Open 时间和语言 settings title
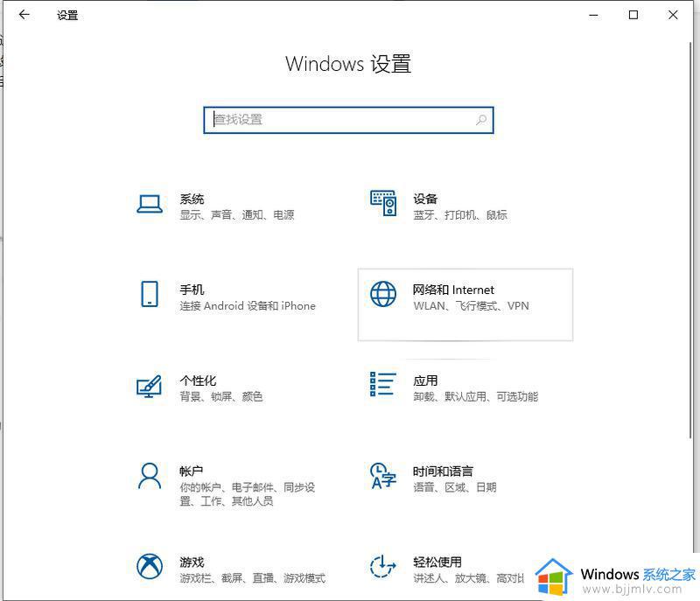The width and height of the screenshot is (700, 601). [443, 472]
